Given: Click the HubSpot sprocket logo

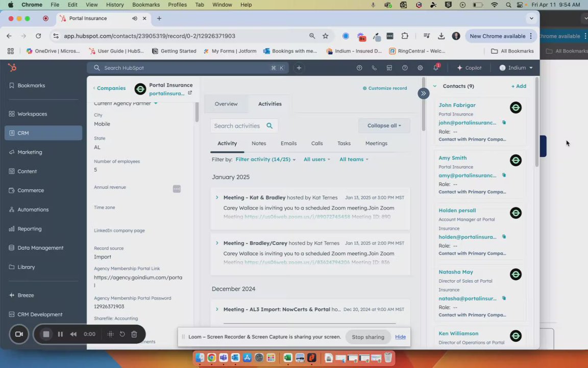Looking at the screenshot, I should tap(12, 67).
